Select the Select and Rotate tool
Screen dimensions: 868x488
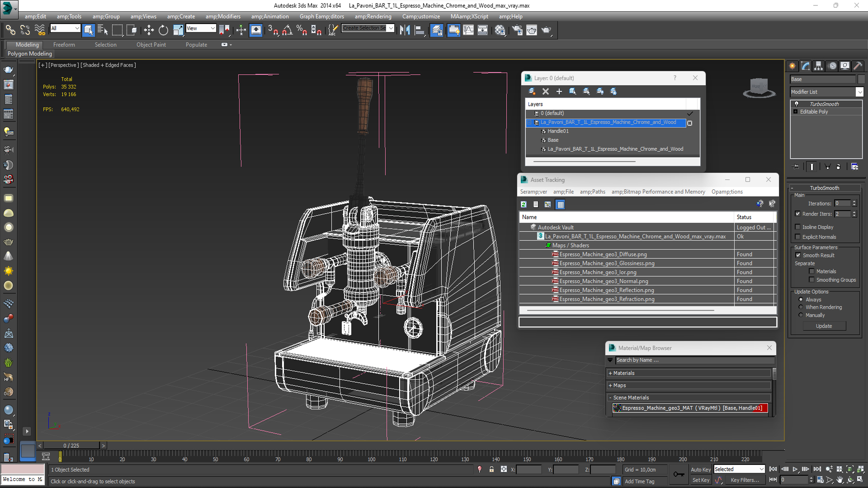(163, 30)
